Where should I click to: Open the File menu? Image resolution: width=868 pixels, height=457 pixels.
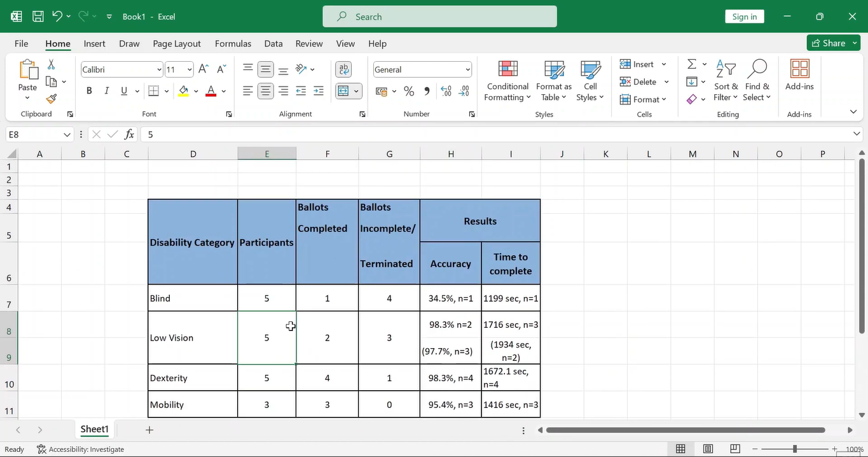[x=21, y=43]
